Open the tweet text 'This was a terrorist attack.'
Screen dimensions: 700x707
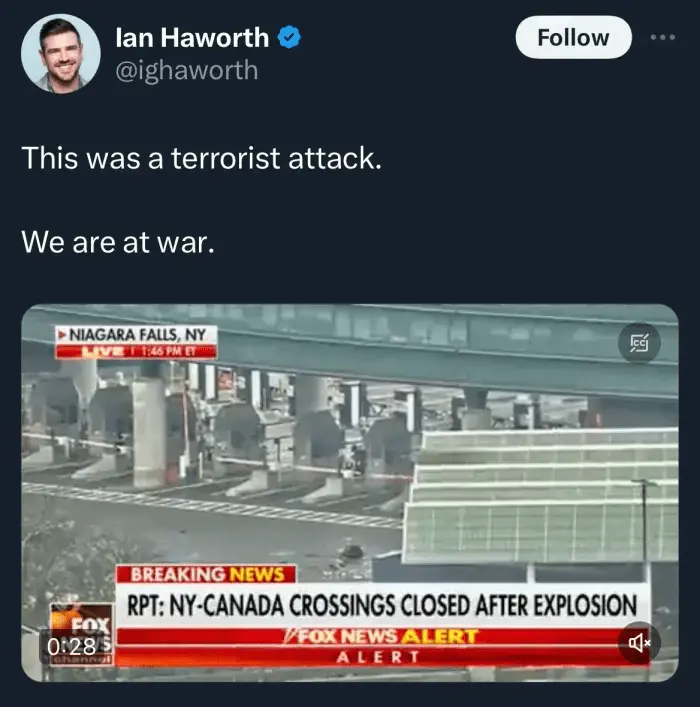tap(202, 158)
